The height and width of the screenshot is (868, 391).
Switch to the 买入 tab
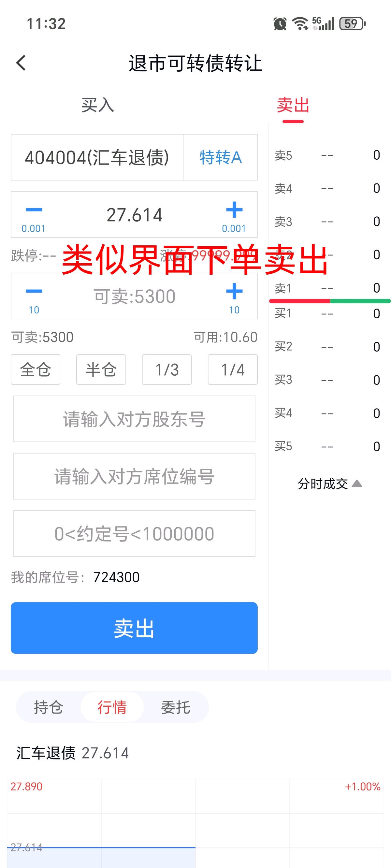(98, 105)
